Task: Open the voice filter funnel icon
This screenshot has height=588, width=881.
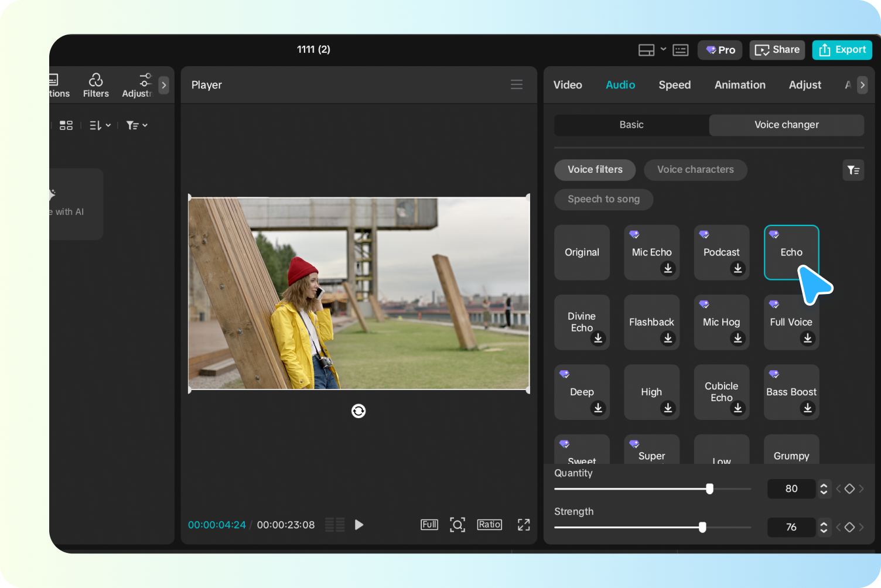Action: 853,170
